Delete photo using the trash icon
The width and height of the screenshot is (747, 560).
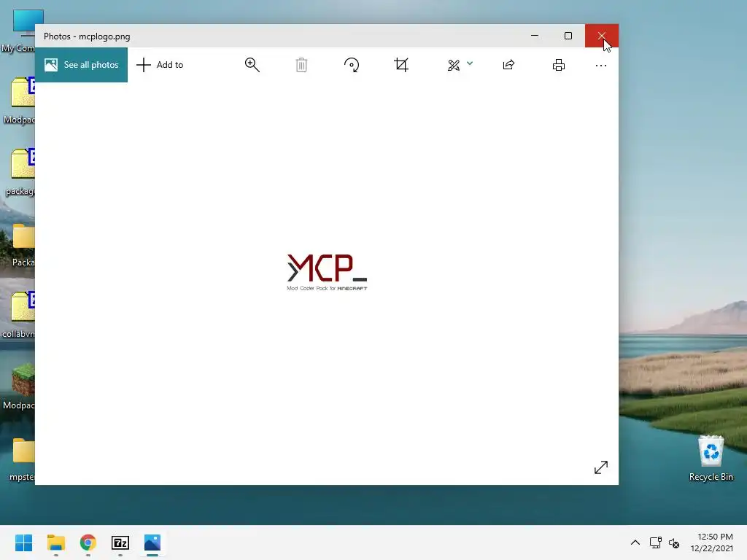[301, 65]
